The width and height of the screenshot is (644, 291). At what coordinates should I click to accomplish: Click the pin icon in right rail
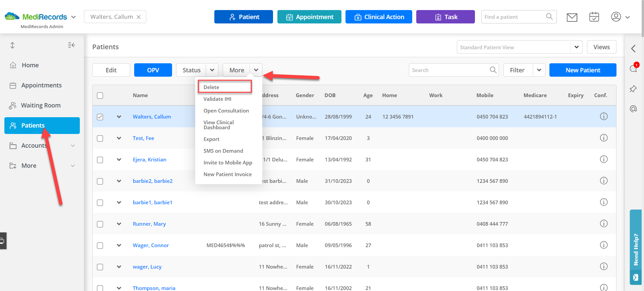pyautogui.click(x=633, y=89)
